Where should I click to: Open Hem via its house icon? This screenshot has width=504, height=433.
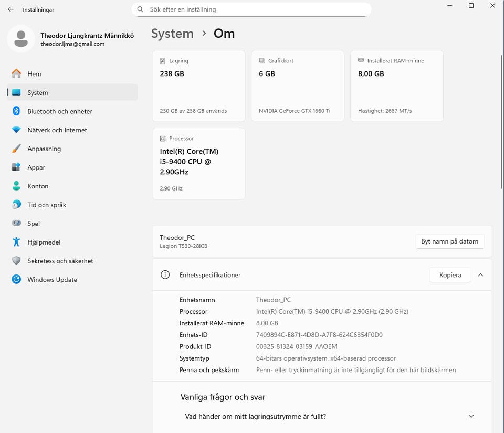point(17,74)
